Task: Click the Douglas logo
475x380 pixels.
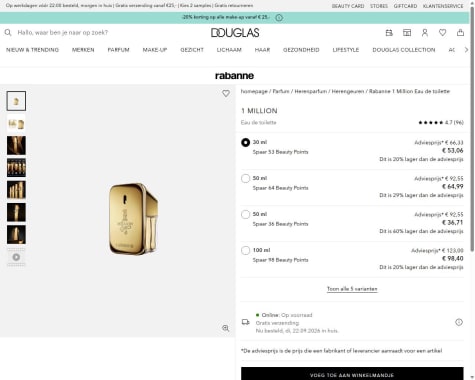Action: pos(235,32)
